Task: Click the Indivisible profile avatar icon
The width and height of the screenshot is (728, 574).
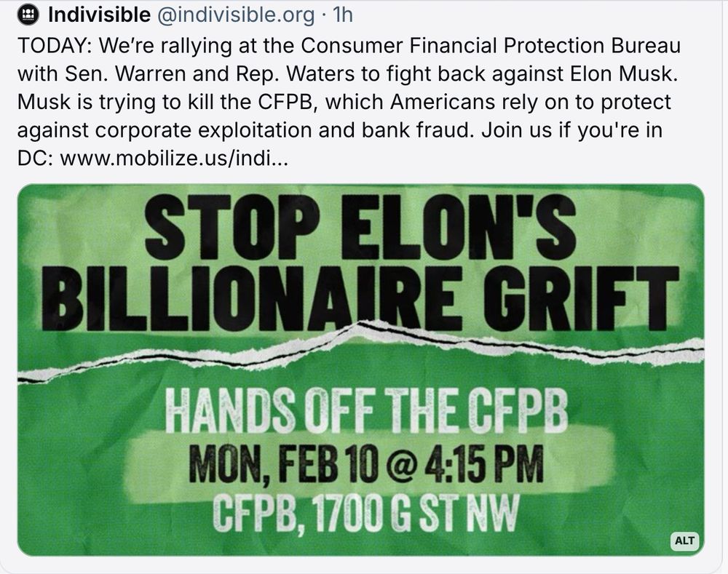Action: point(30,15)
